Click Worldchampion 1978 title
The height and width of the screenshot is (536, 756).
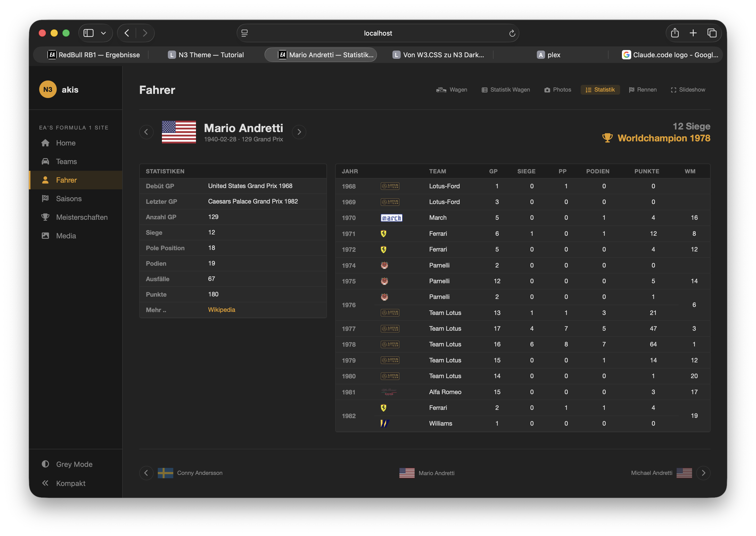(x=664, y=138)
